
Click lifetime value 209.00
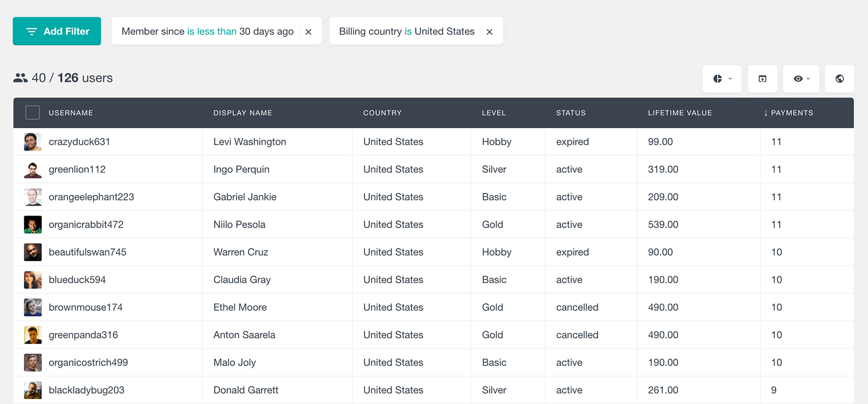click(x=663, y=197)
